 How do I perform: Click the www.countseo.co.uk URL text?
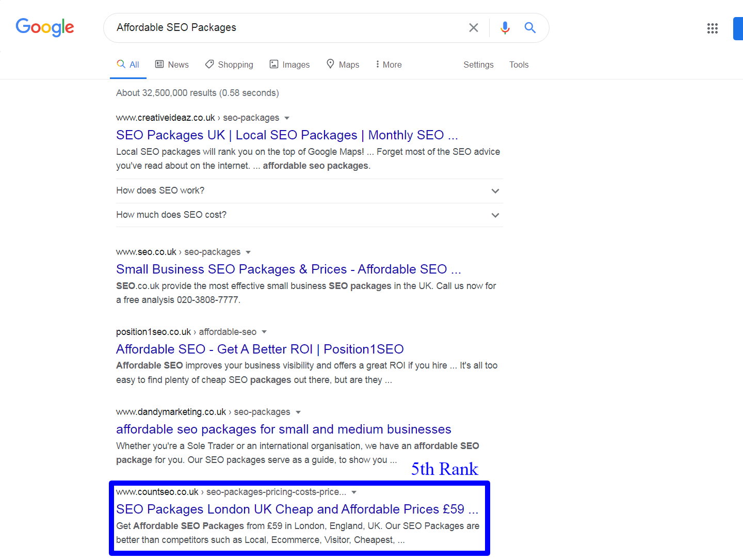point(157,492)
